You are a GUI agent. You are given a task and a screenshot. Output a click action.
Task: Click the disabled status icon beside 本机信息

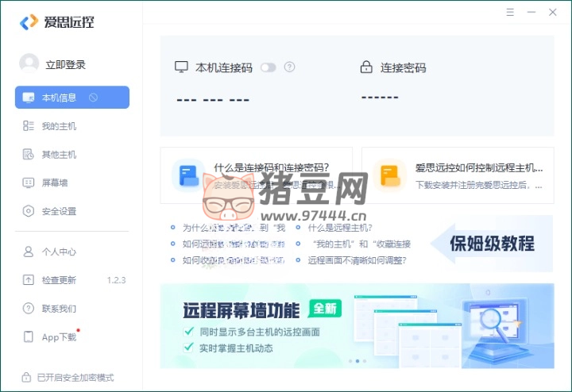(93, 98)
